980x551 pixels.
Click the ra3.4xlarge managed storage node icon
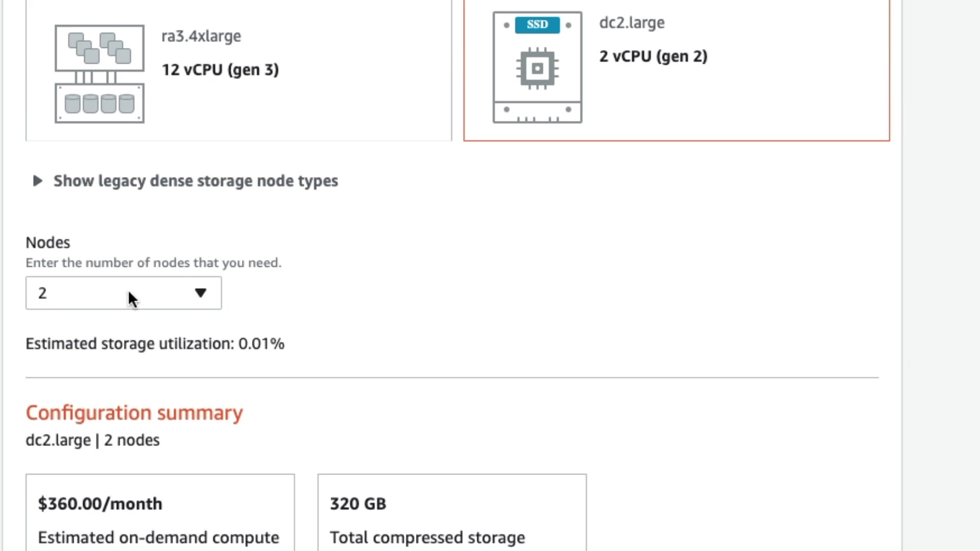coord(100,74)
